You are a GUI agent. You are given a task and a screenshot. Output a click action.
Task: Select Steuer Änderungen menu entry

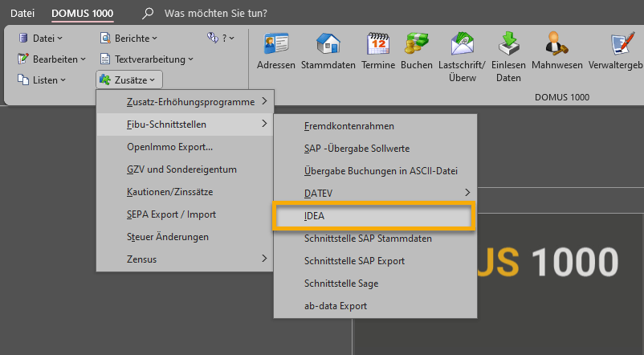coord(185,237)
